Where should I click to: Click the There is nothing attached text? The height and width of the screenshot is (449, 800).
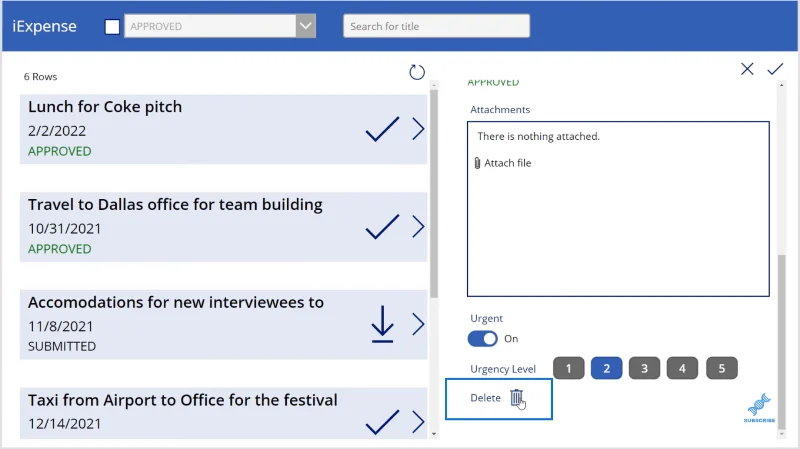point(538,136)
